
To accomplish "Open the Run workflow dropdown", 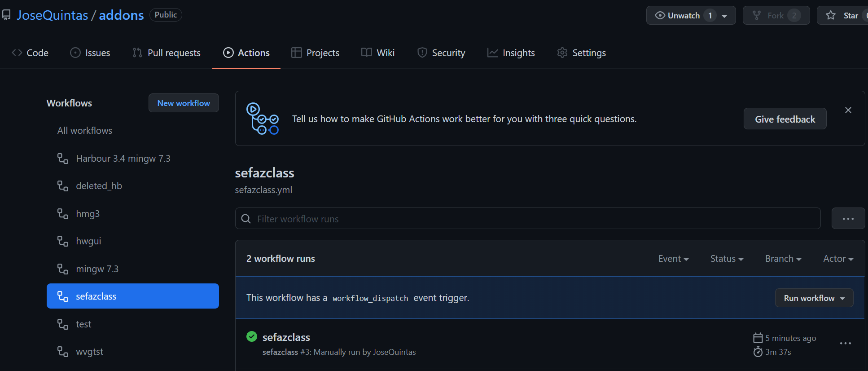I will 814,298.
